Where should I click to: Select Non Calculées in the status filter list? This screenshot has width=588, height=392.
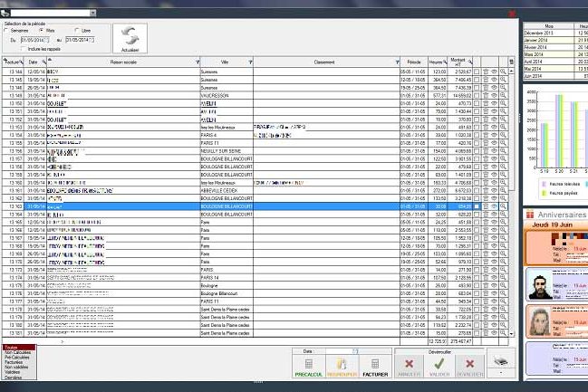tap(16, 352)
